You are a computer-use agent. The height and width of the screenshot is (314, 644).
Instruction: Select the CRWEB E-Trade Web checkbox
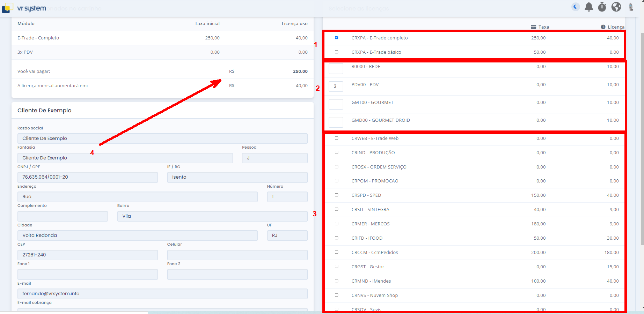(x=337, y=138)
